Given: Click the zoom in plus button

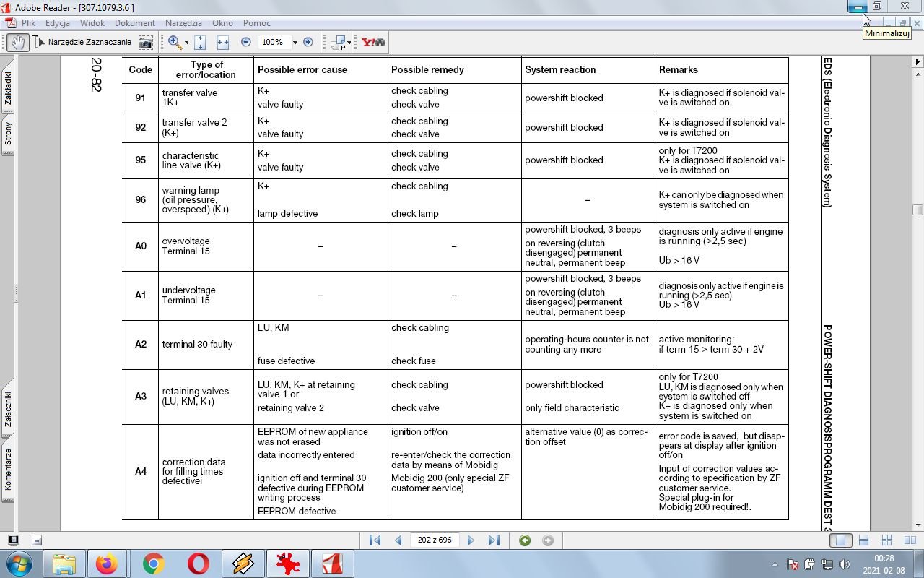Looking at the screenshot, I should pos(308,43).
